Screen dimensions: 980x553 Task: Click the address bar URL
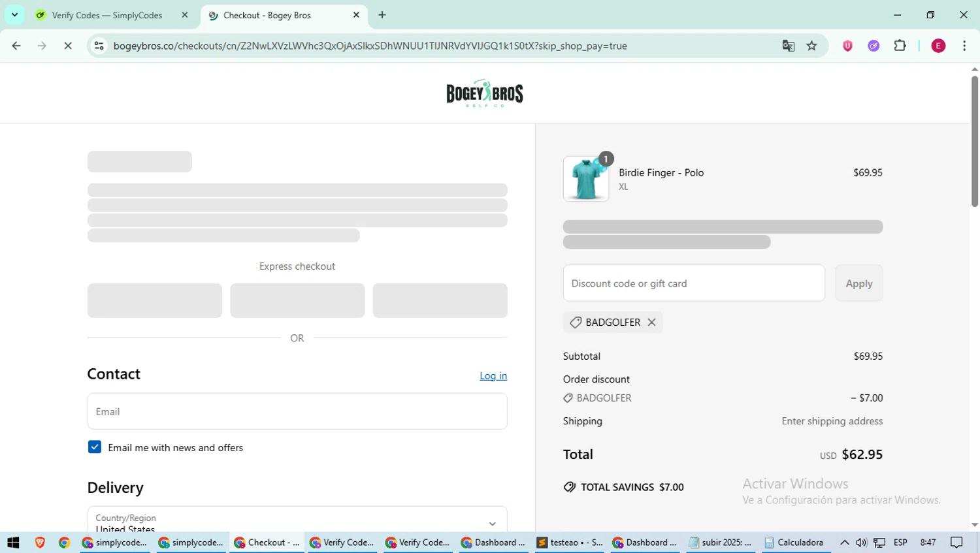370,46
